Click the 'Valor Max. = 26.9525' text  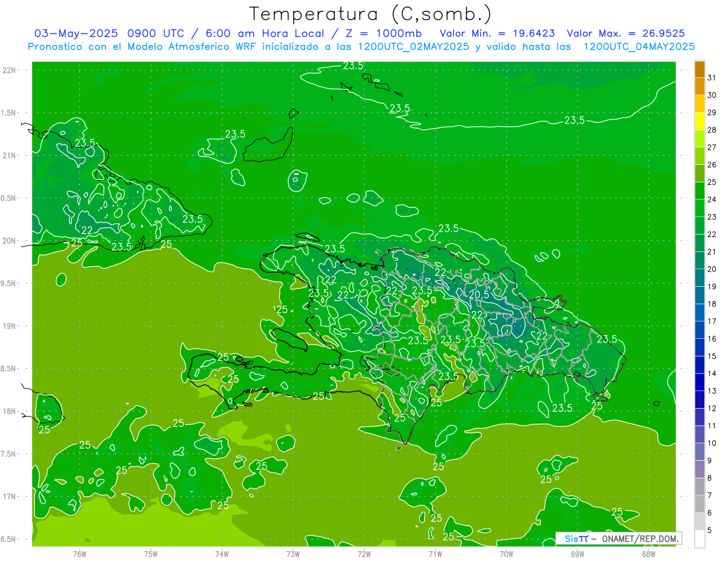click(x=626, y=33)
